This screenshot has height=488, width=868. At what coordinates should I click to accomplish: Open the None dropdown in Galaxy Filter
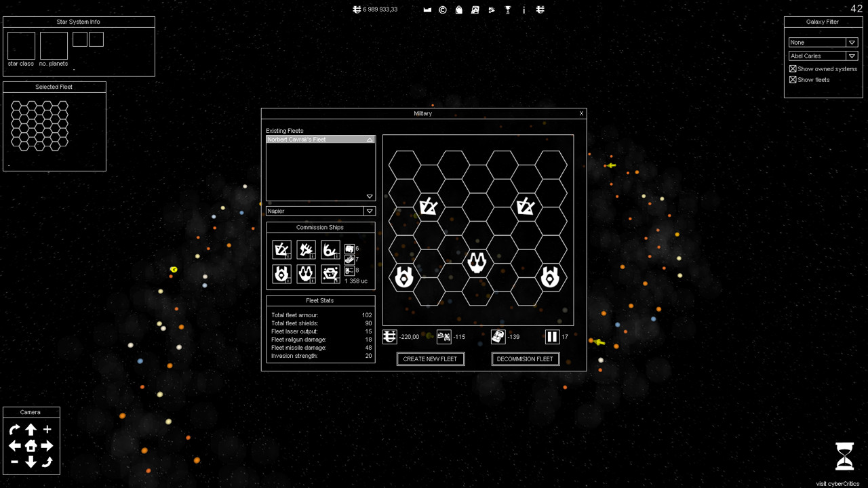pyautogui.click(x=851, y=42)
